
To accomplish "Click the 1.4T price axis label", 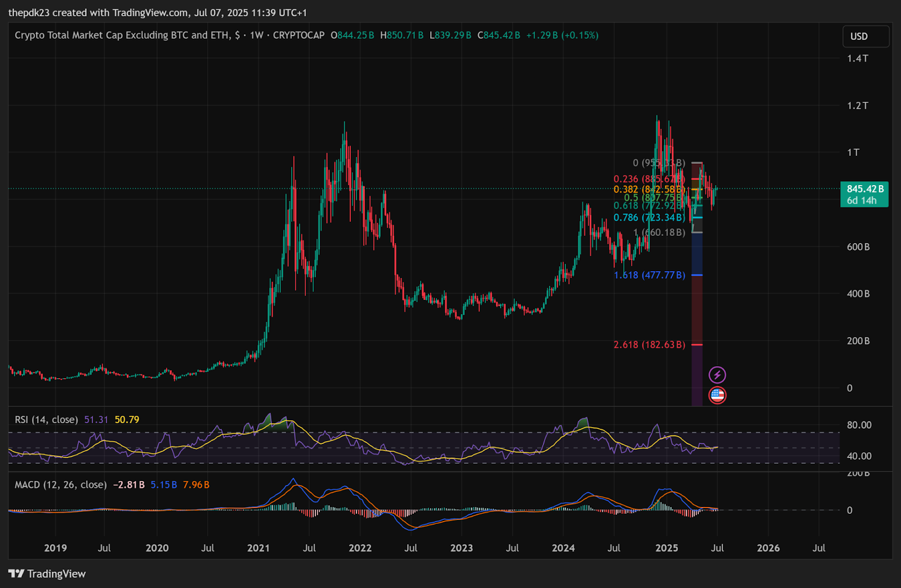I will [x=857, y=59].
